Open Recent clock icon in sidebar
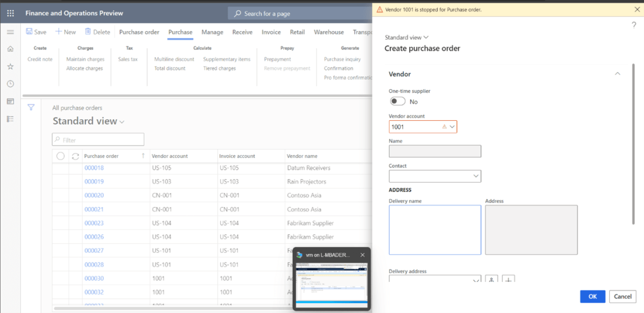Image resolution: width=644 pixels, height=313 pixels. 10,84
